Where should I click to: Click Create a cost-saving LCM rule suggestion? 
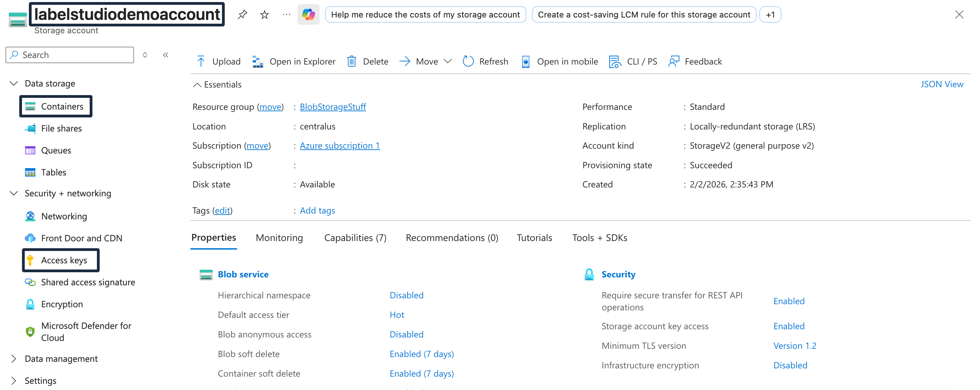(643, 14)
